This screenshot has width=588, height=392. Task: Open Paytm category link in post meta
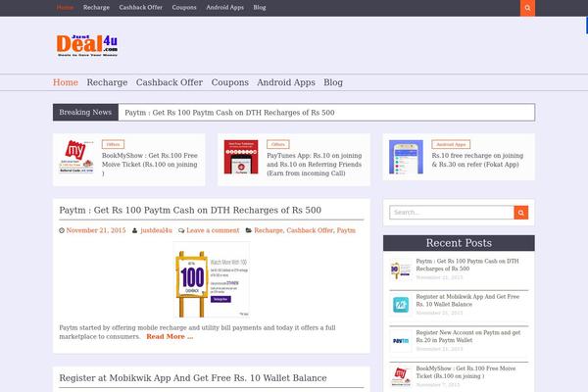pos(346,230)
